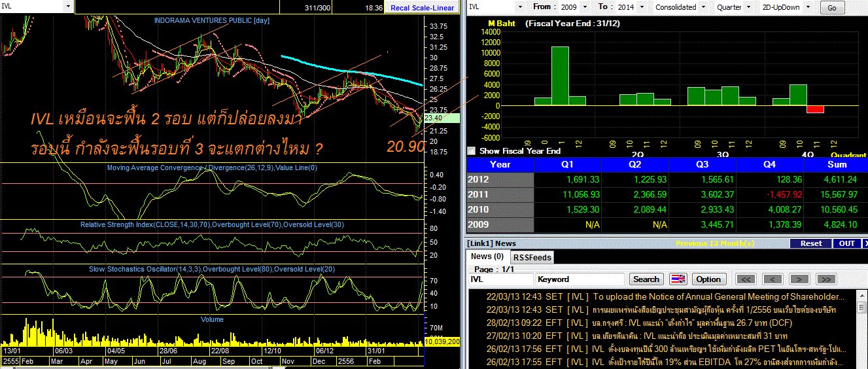Click the Sum column header

pos(836,164)
